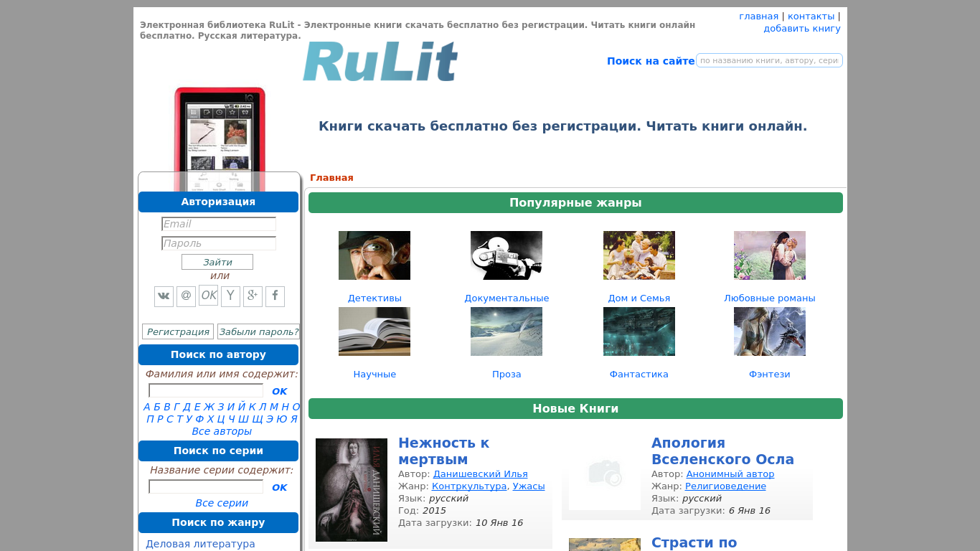Image resolution: width=980 pixels, height=551 pixels.
Task: Click the upload date 10 Янв 16
Action: coord(499,523)
